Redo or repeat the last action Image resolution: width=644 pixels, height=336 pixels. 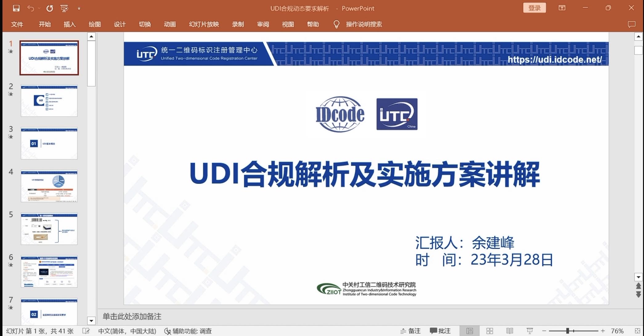pyautogui.click(x=50, y=8)
